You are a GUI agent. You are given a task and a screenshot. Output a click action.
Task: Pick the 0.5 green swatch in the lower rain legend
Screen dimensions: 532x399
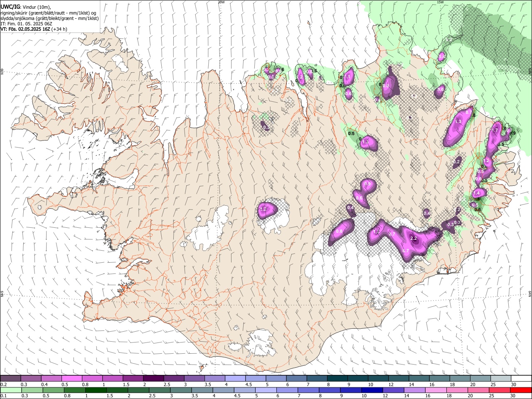(53, 390)
